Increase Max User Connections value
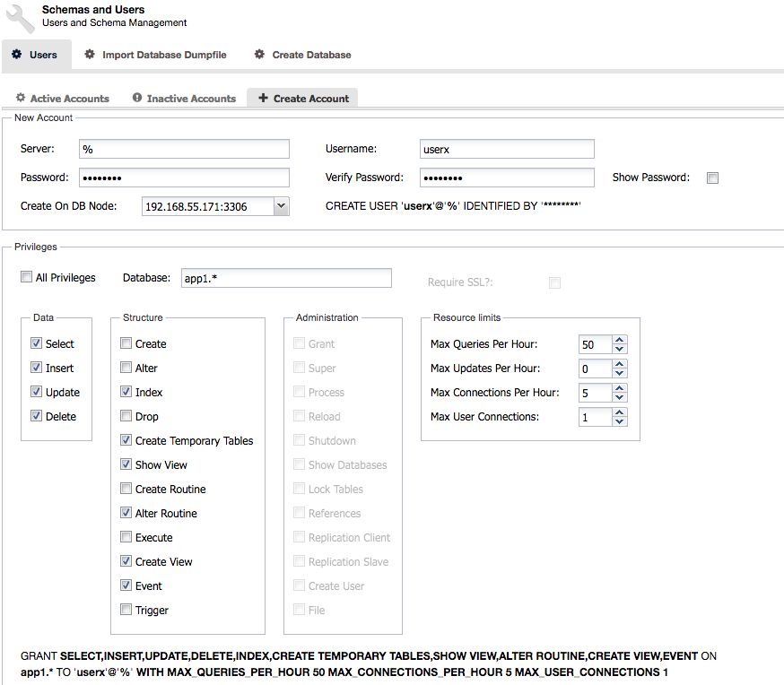Image resolution: width=784 pixels, height=685 pixels. 620,412
